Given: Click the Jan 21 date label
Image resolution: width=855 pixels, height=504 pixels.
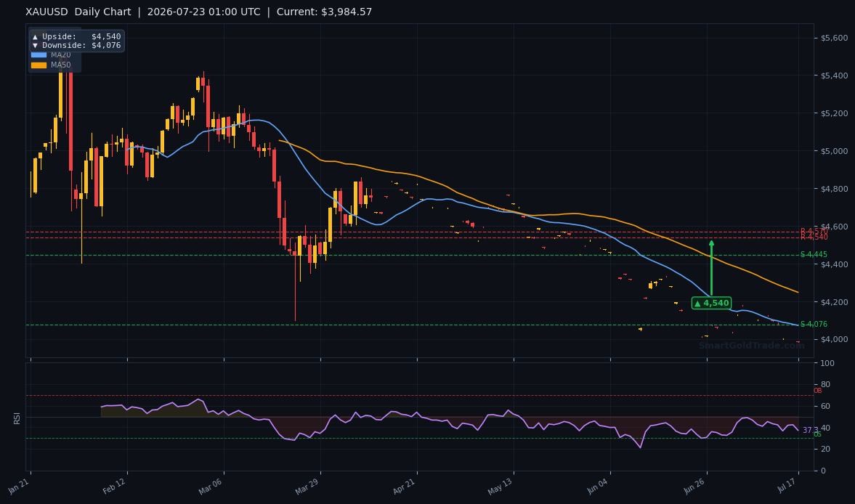Looking at the screenshot, I should coord(19,486).
